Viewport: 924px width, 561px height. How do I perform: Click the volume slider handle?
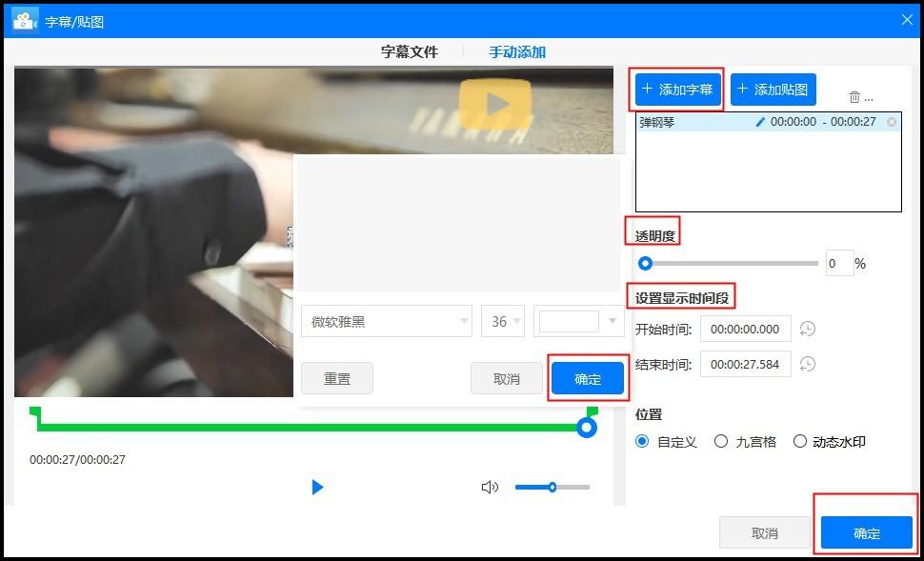[x=552, y=488]
